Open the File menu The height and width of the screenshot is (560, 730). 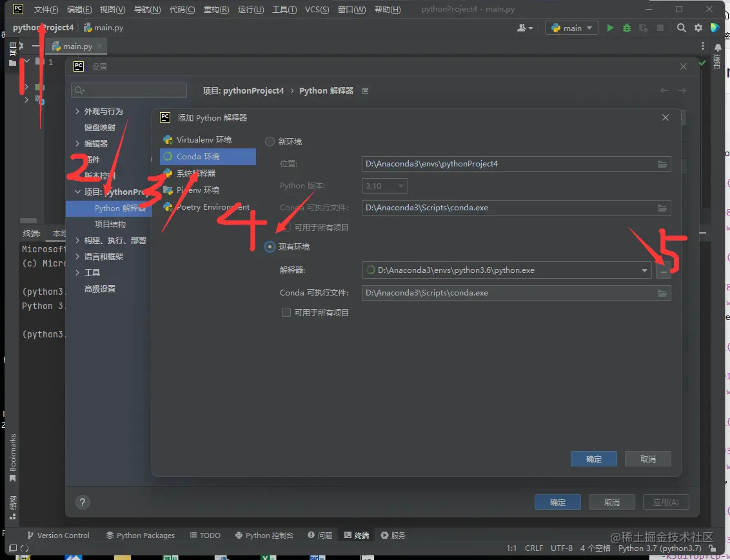coord(46,9)
